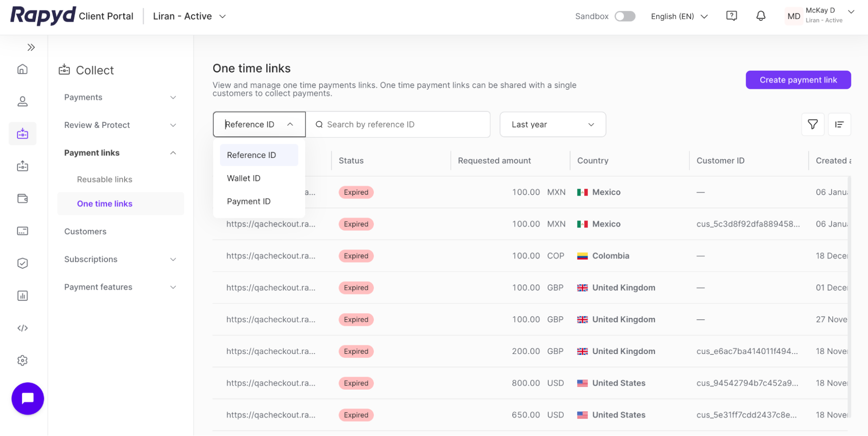This screenshot has width=868, height=436.
Task: Open the Analytics bar-chart icon
Action: pos(22,295)
